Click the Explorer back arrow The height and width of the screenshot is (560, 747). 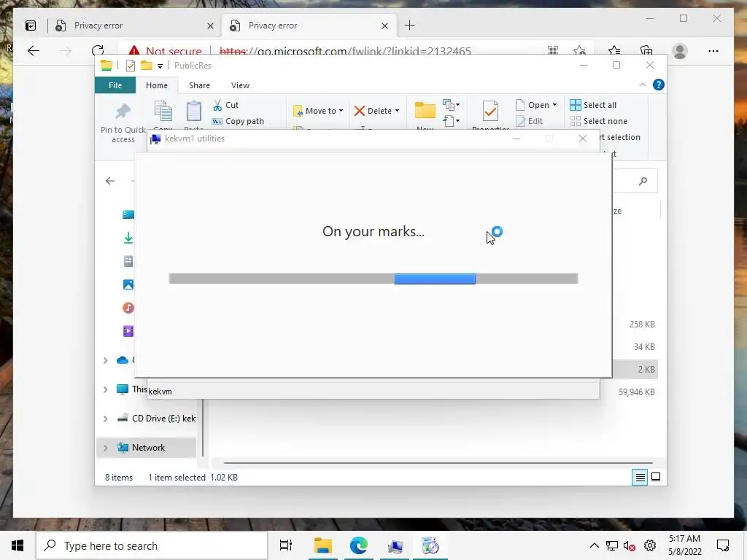(110, 181)
